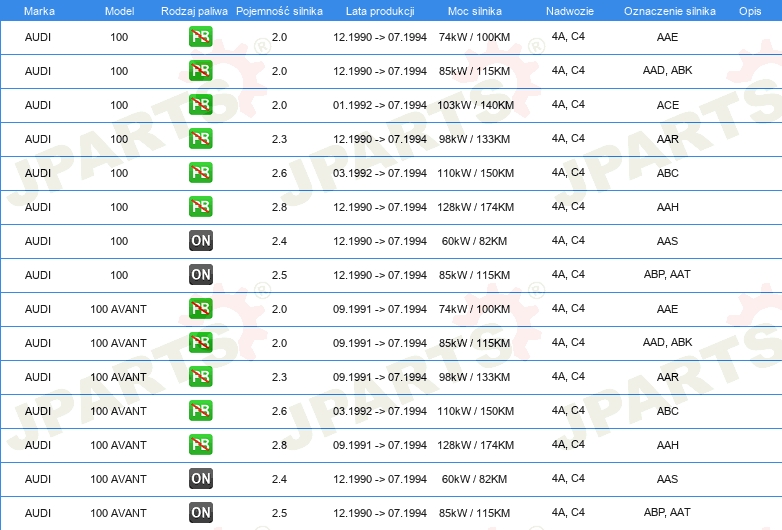
Task: Select 74kW / 100KM in the Audi 100 row
Action: click(474, 37)
